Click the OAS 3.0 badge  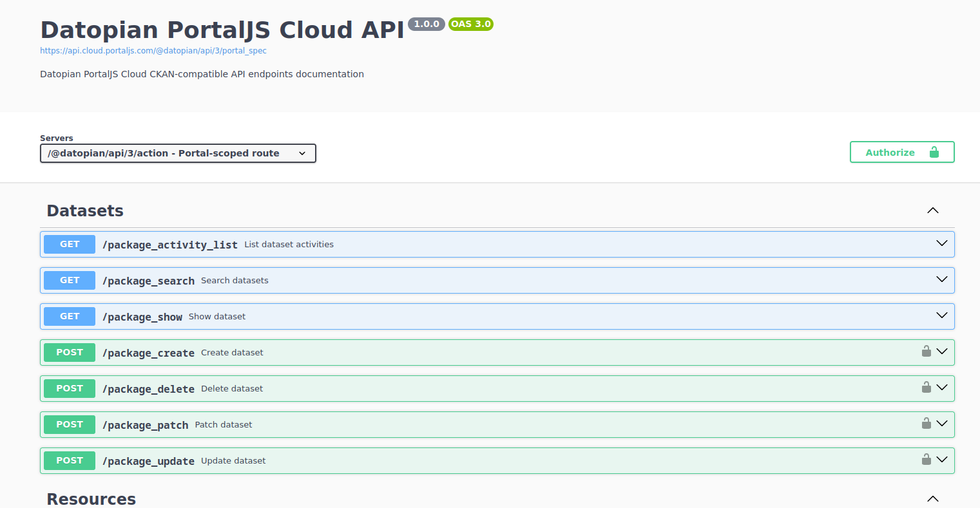coord(470,24)
